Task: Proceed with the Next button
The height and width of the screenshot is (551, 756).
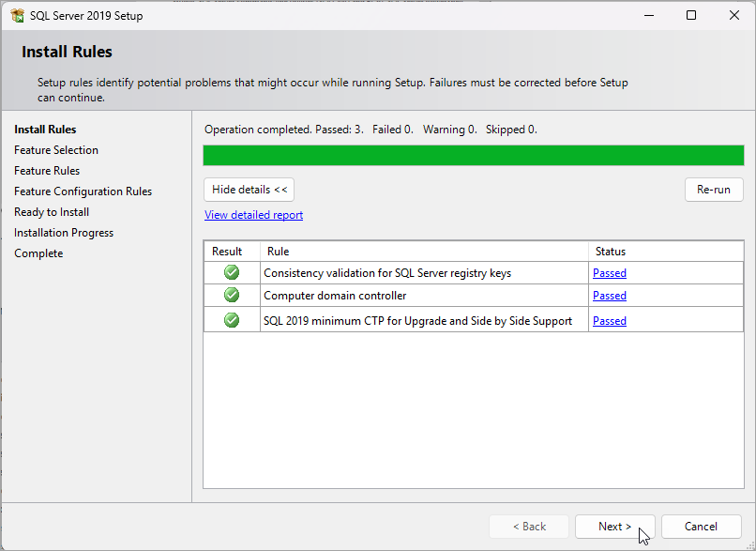Action: (x=614, y=527)
